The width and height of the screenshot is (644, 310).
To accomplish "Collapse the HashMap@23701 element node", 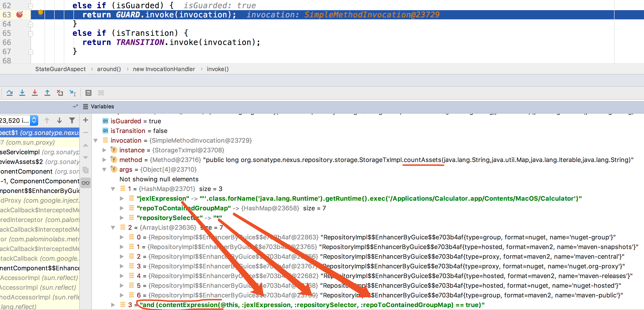I will pos(113,189).
